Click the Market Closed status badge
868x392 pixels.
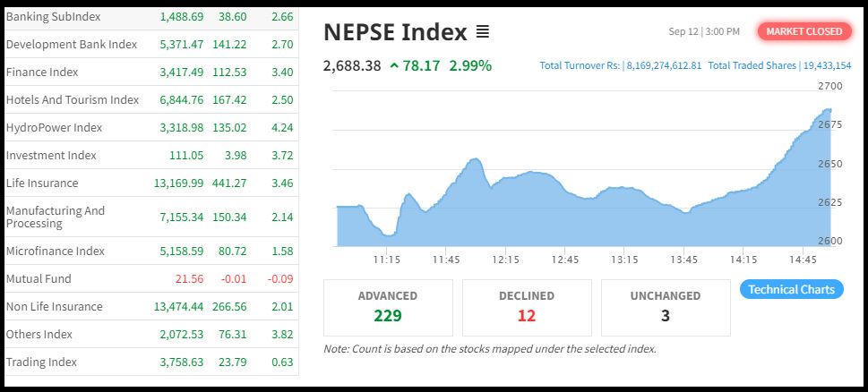coord(804,31)
